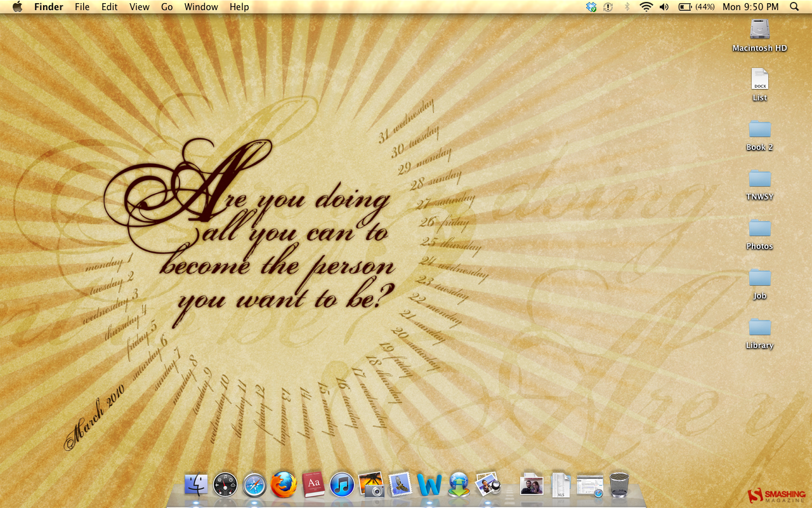The height and width of the screenshot is (508, 812).
Task: Open the Go menu
Action: tap(167, 7)
